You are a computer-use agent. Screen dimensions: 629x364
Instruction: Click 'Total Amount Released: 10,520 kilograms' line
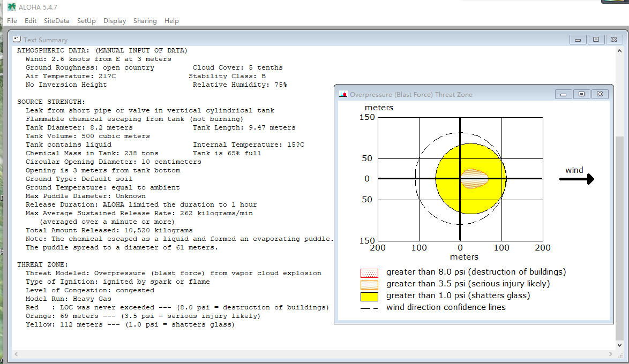(109, 231)
